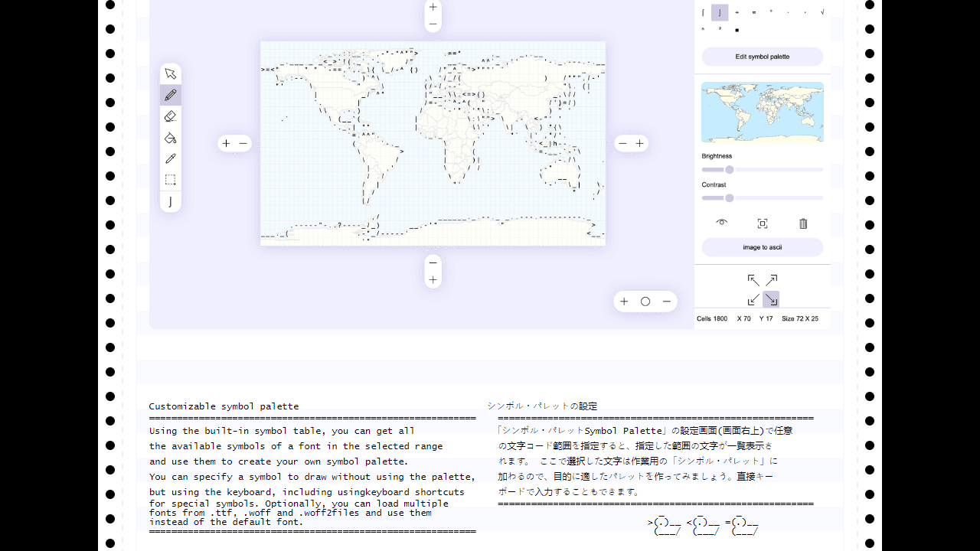Screen dimensions: 980x551
Task: Select the ² superscript two symbol
Action: [x=720, y=29]
